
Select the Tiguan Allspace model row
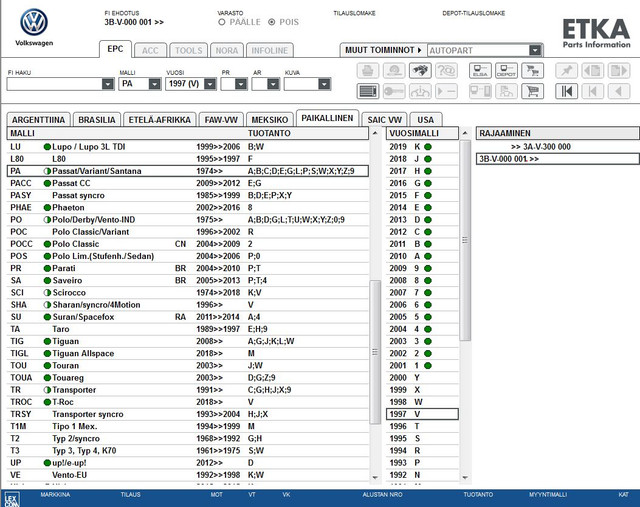coord(188,354)
